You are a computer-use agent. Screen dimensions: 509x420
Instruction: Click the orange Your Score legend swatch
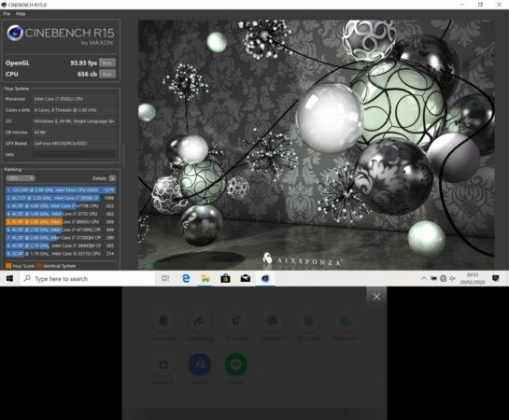[x=8, y=266]
